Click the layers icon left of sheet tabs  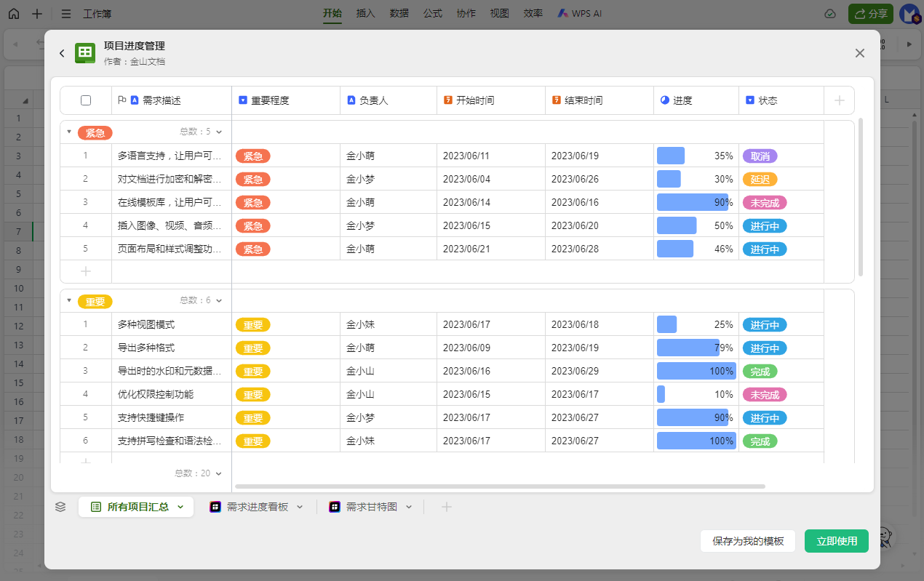tap(60, 507)
